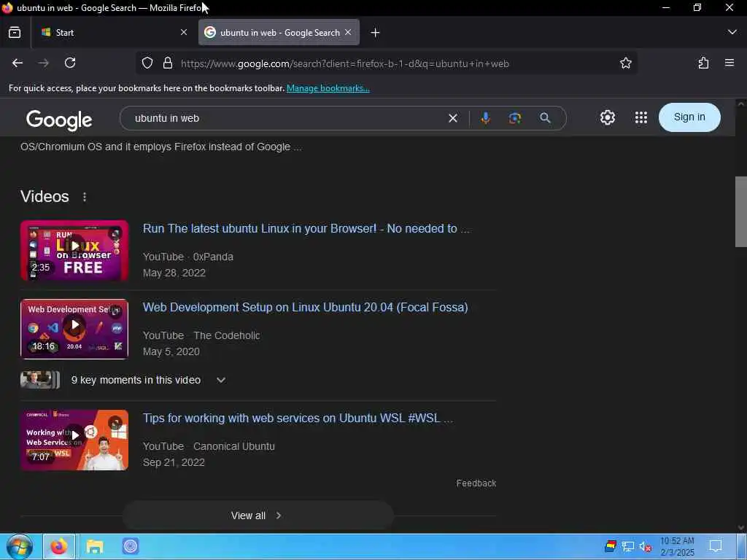Bookmark this page with the star icon
747x560 pixels.
(625, 63)
